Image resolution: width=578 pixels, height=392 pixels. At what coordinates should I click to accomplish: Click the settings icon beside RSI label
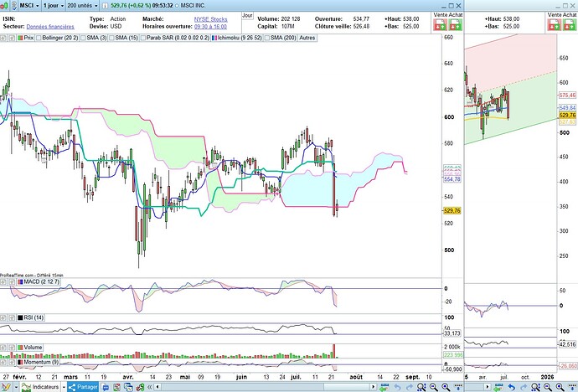(12, 317)
